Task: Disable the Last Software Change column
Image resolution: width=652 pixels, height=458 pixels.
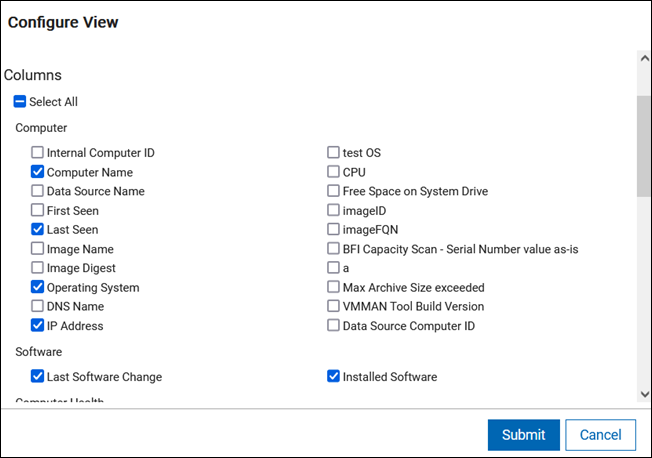Action: click(x=38, y=377)
